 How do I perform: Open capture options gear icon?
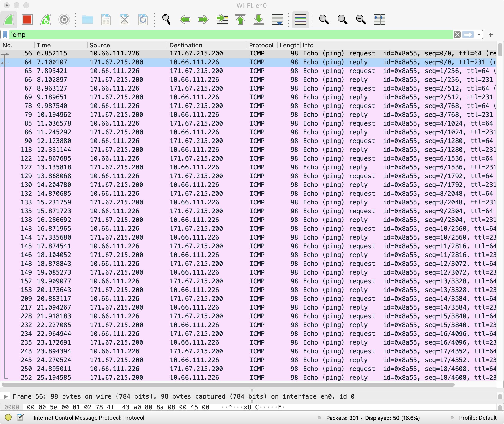64,19
